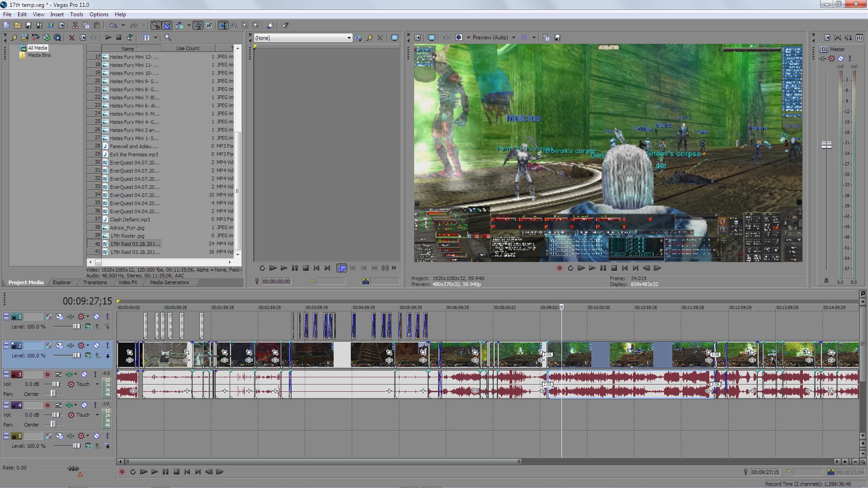Open the Trimmer external monitor icon
The image size is (868, 488).
(395, 38)
